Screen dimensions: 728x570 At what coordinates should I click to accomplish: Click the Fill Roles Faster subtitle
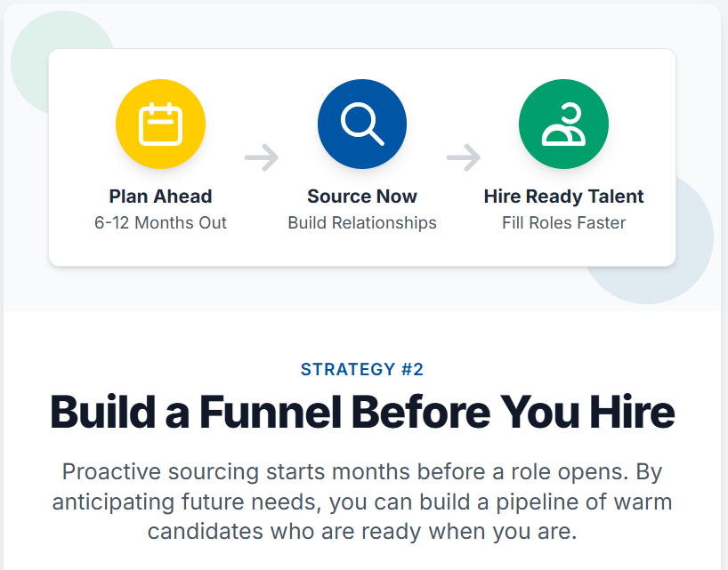pyautogui.click(x=563, y=222)
